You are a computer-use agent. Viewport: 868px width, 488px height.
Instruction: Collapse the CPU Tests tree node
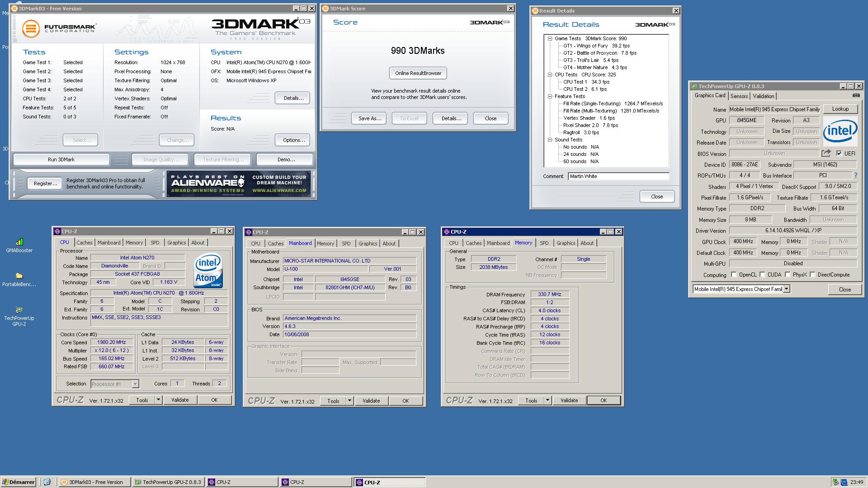(x=550, y=75)
